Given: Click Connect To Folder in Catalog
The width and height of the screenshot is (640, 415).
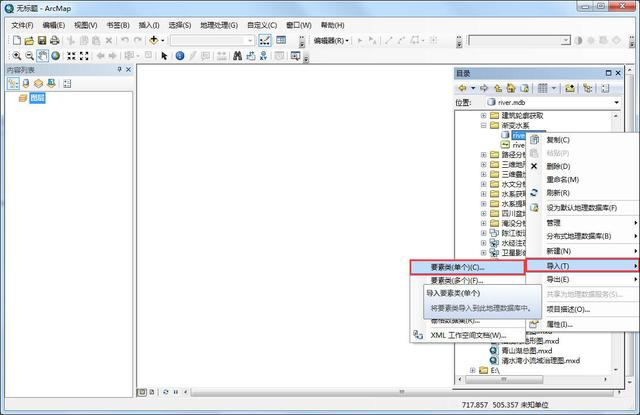Looking at the screenshot, I should coord(570,88).
